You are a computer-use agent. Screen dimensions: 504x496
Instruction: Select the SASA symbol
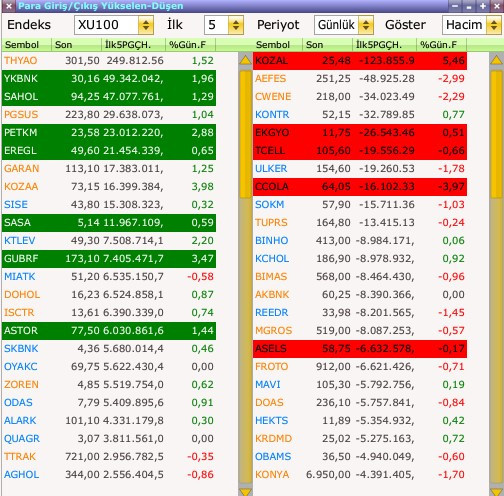17,223
